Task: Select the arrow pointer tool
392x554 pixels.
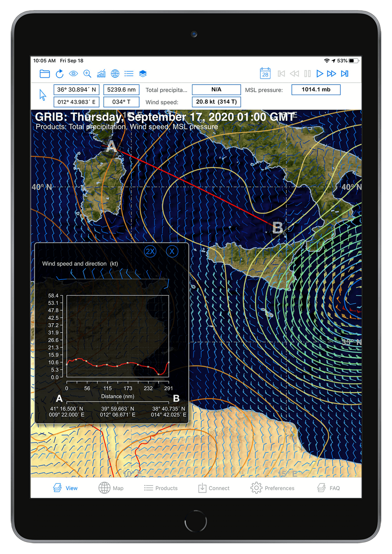Action: (x=43, y=95)
